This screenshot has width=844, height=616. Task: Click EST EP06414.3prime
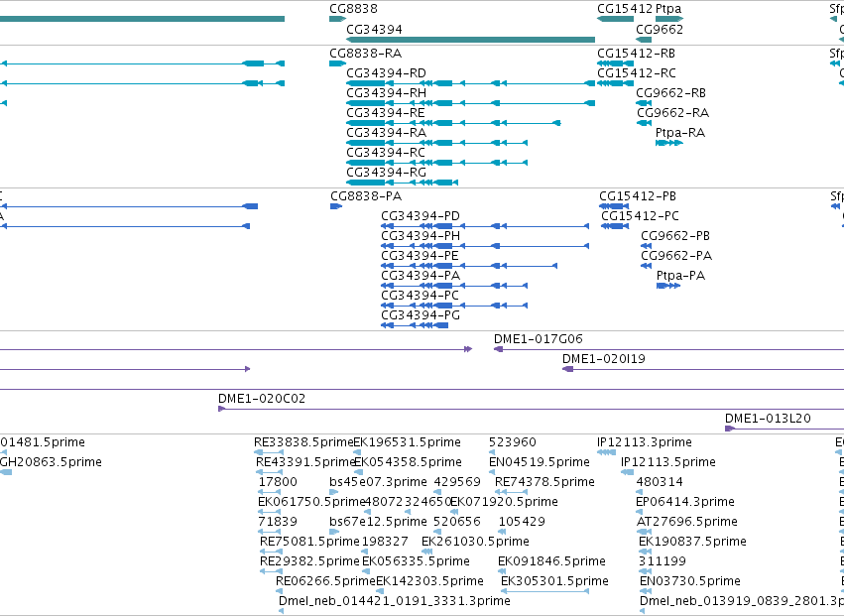tap(685, 502)
